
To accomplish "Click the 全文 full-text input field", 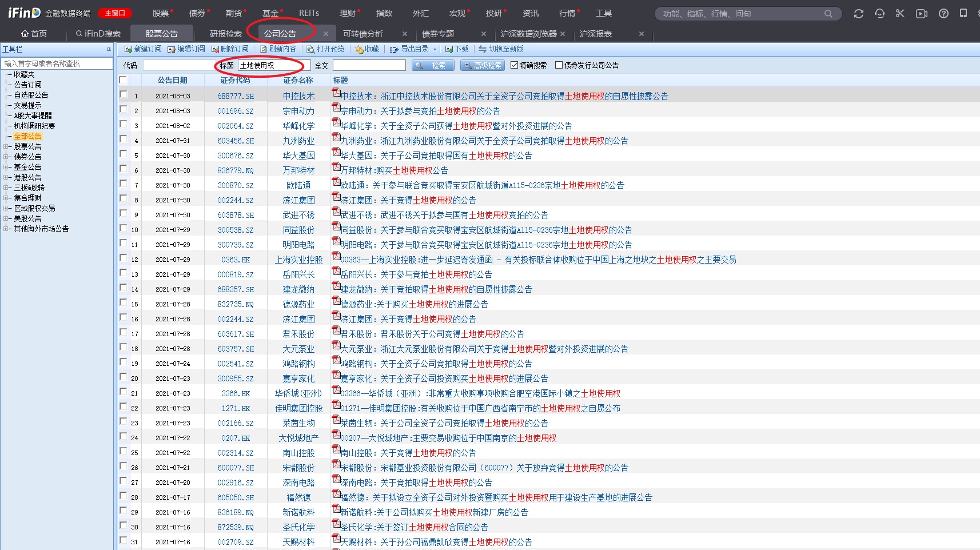I will click(x=369, y=66).
